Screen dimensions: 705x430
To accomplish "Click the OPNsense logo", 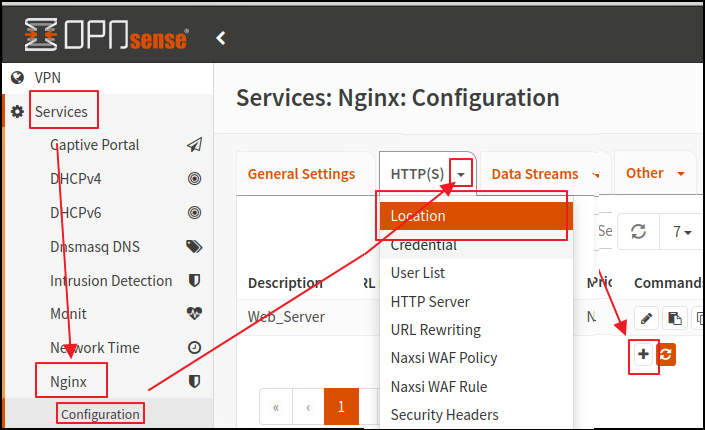I will (x=106, y=34).
